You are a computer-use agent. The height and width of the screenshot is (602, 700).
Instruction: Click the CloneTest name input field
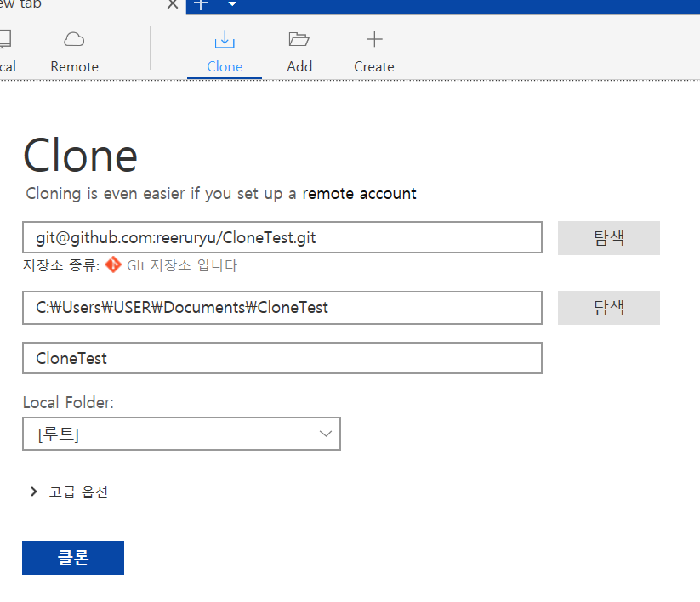[x=282, y=358]
